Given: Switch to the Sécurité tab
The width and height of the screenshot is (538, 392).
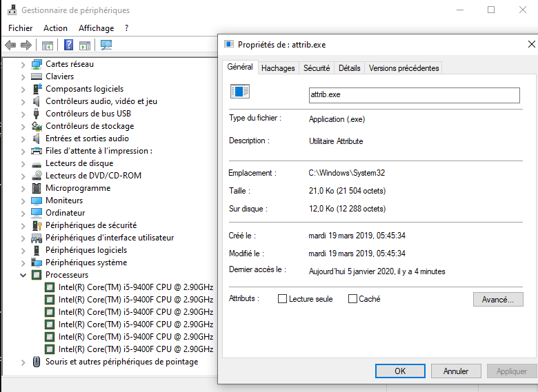Looking at the screenshot, I should tap(317, 68).
